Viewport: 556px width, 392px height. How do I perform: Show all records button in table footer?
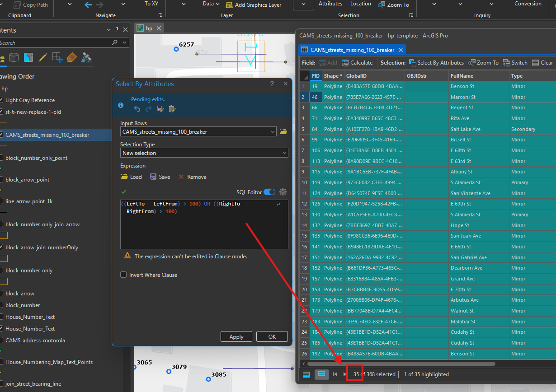(306, 374)
